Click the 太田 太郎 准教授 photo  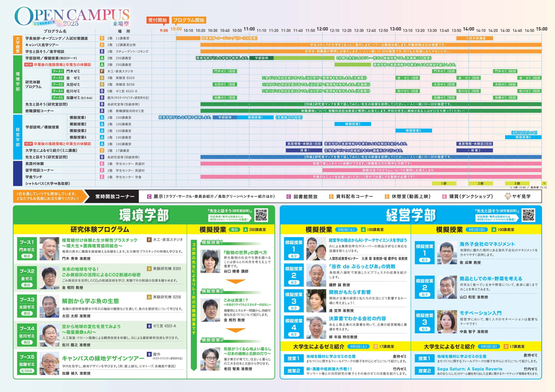49,306
